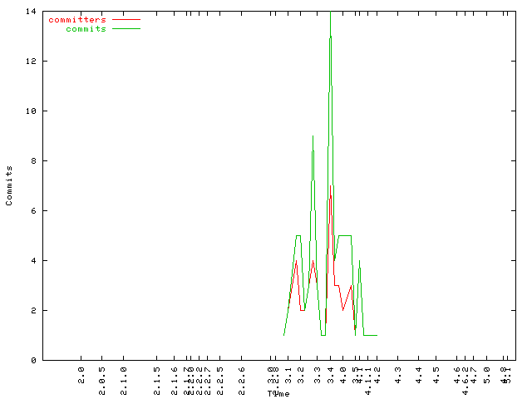The image size is (532, 399).
Task: Select the red committers legend line sample
Action: [126, 19]
